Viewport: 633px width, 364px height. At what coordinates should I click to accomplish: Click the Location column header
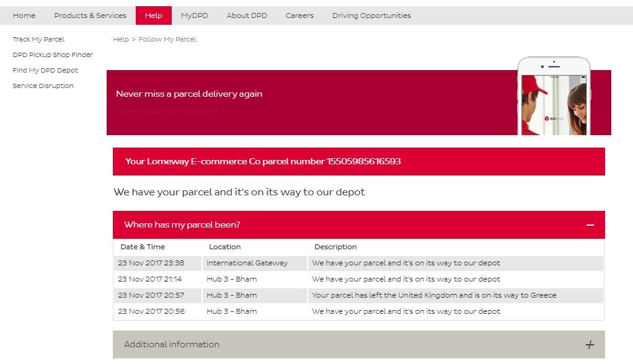pos(225,247)
